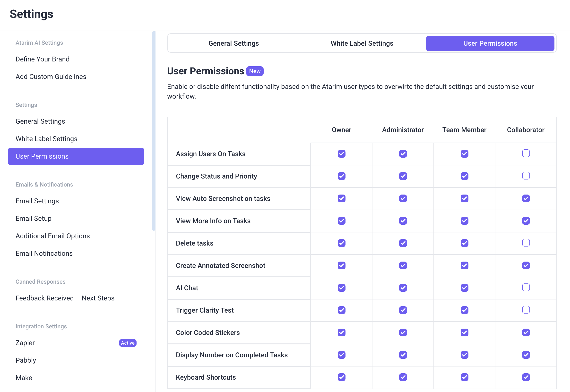Uncheck Keyboard Shortcuts for Collaborator
The width and height of the screenshot is (570, 392).
point(526,377)
